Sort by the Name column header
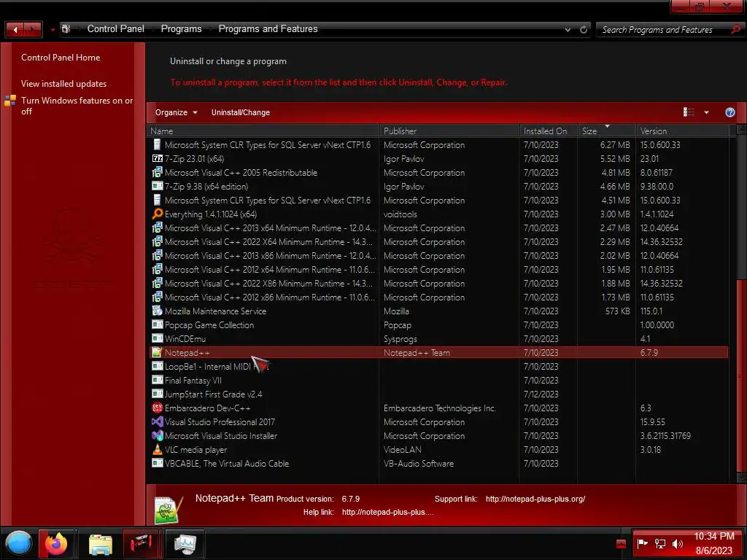The image size is (747, 560). tap(263, 131)
